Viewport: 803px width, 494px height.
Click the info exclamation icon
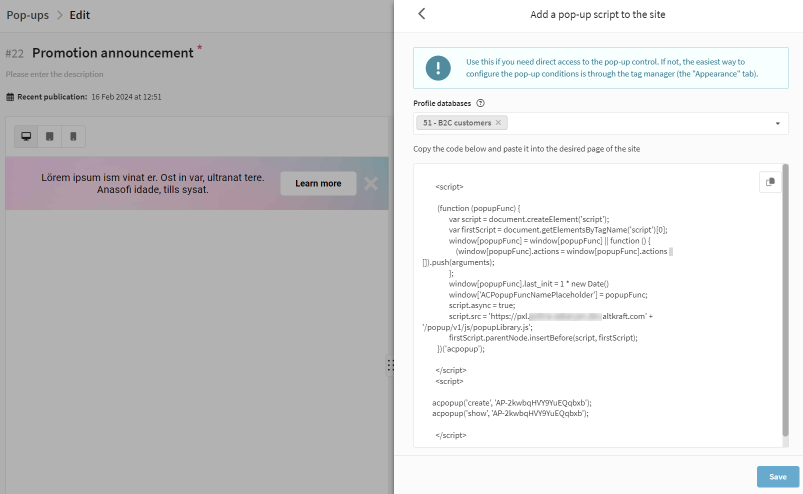tap(438, 68)
